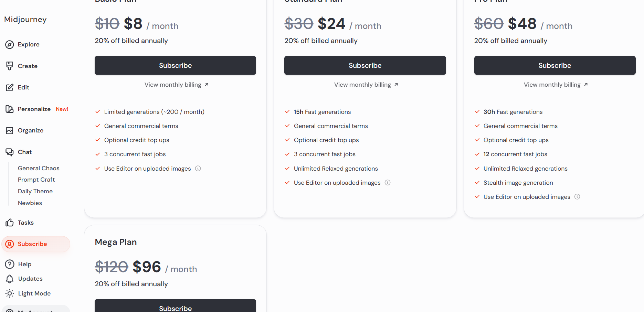The height and width of the screenshot is (312, 644).
Task: Select the Edit pencil icon
Action: point(10,87)
